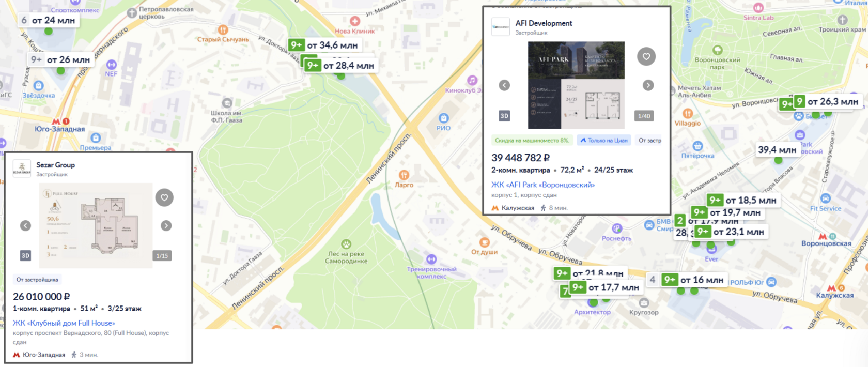Screen dimensions: 868x367
Task: Open map marker '39,4 млн'
Action: tap(777, 150)
